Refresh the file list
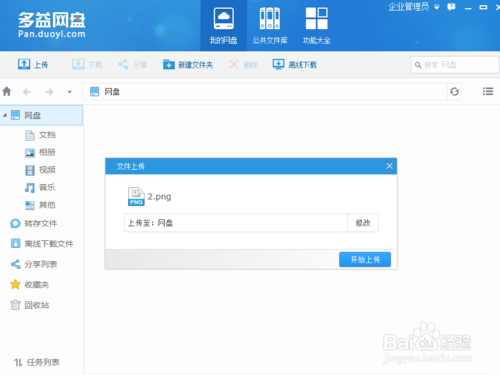This screenshot has height=375, width=500. point(454,91)
